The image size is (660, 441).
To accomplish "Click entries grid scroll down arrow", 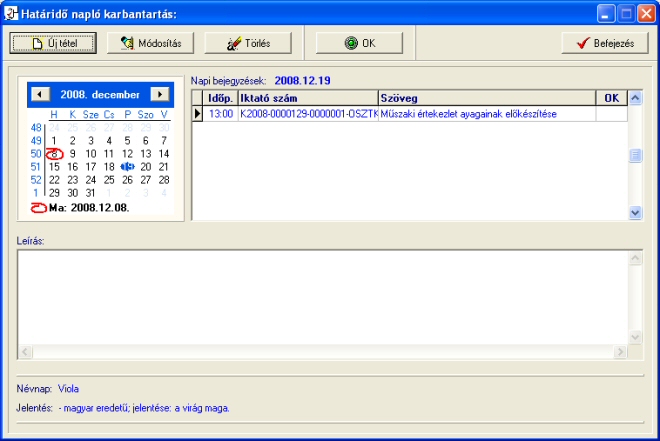I will click(635, 213).
